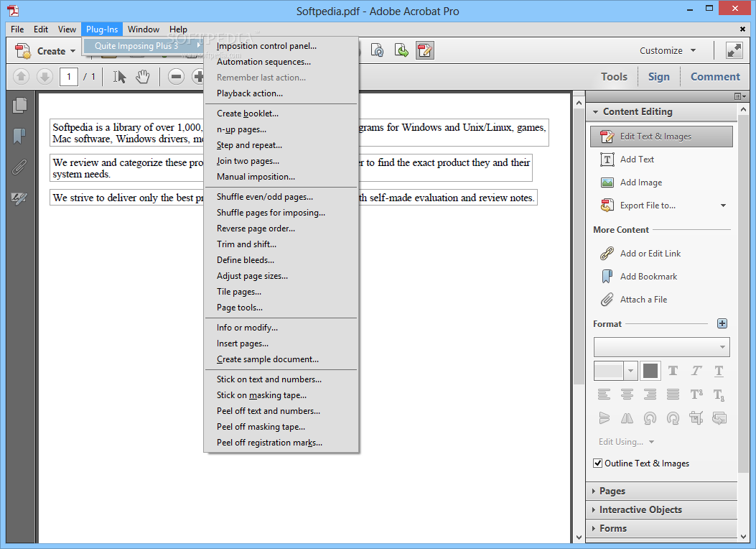This screenshot has height=549, width=756.
Task: Select the text selection cursor tool
Action: coord(120,77)
